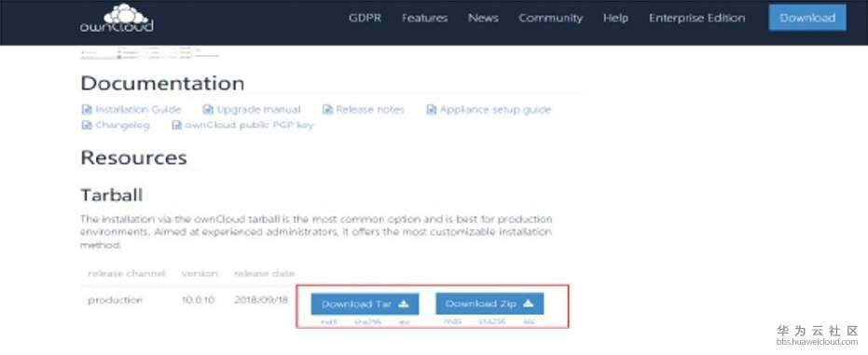Open the md5 link under Download Tar

[328, 321]
